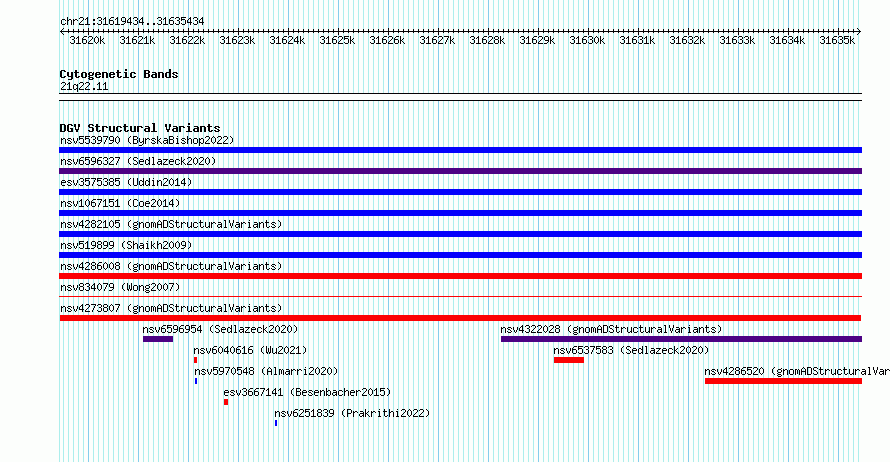Open the nsv6040616 (Wu2021) label

click(x=250, y=350)
